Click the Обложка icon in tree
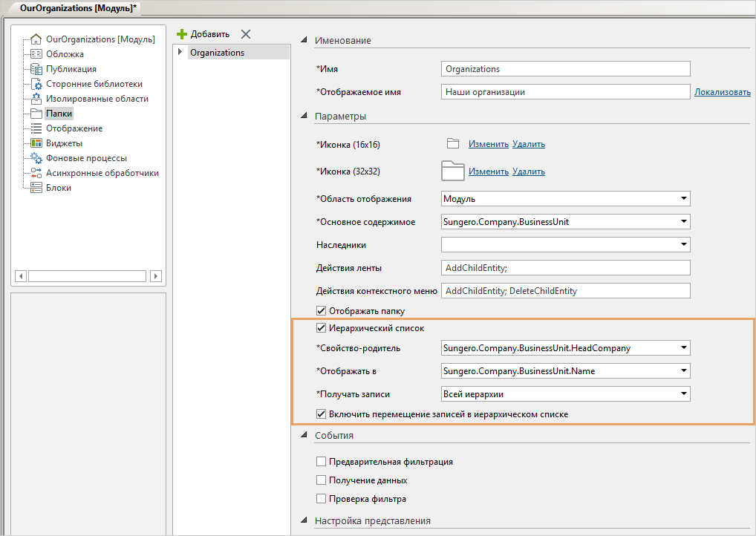The image size is (756, 536). coord(36,54)
